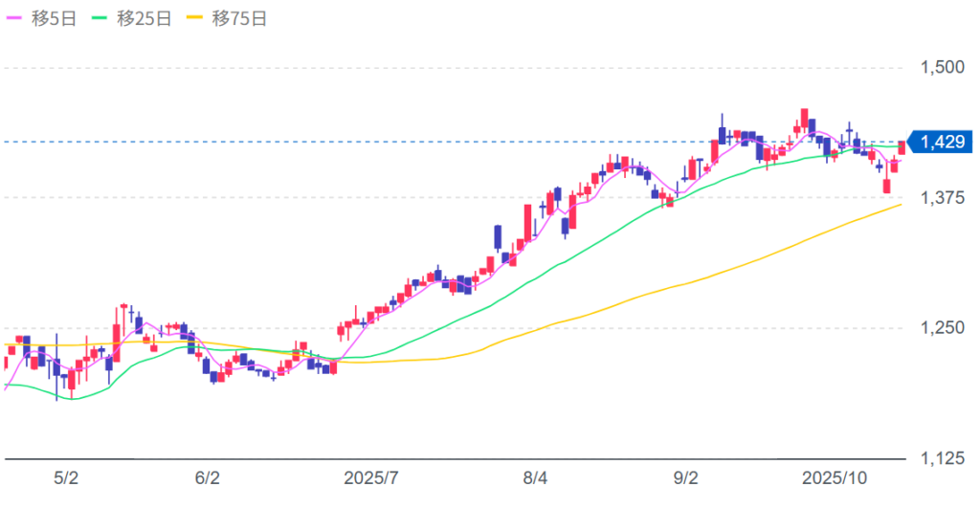The width and height of the screenshot is (980, 509).
Task: Click the 5/2 date on time axis
Action: (66, 476)
